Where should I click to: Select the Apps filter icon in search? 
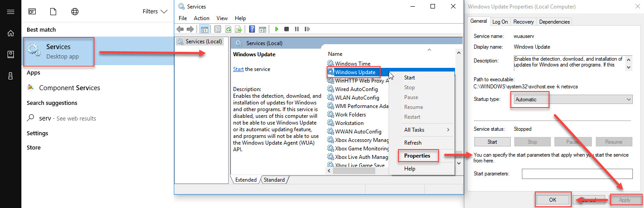tap(32, 12)
